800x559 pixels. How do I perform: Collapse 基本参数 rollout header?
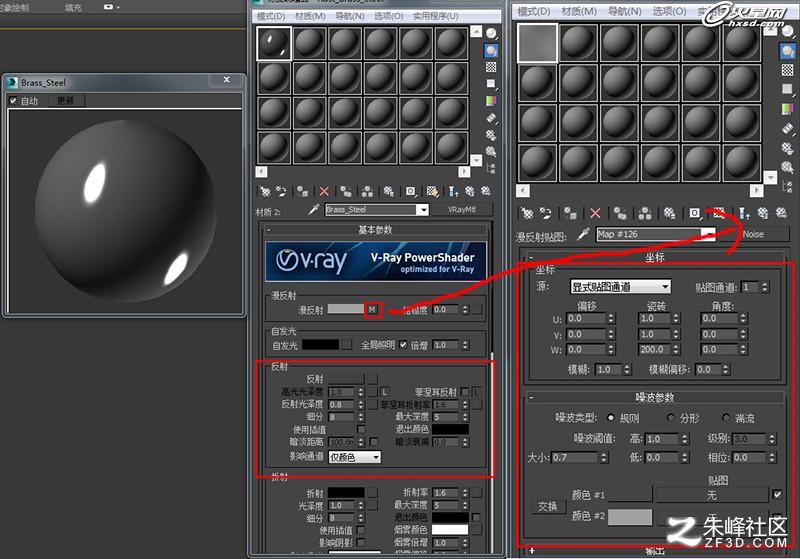pyautogui.click(x=375, y=230)
